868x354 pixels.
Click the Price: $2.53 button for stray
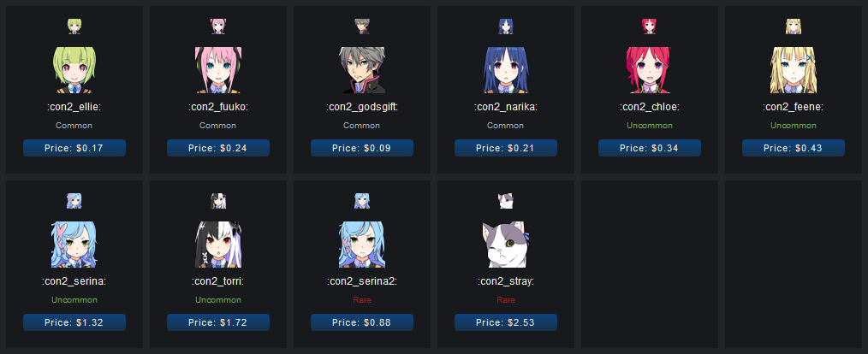pos(506,322)
